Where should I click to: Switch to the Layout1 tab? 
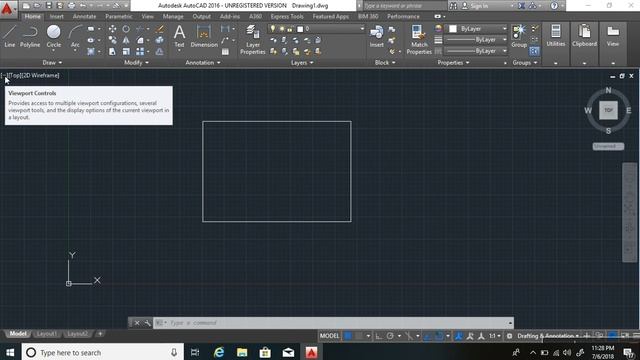coord(46,334)
